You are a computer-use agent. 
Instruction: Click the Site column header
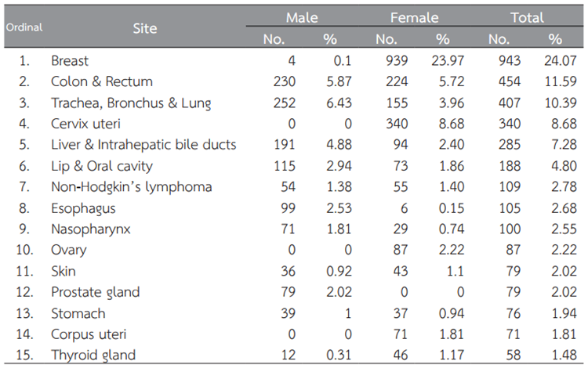(144, 28)
